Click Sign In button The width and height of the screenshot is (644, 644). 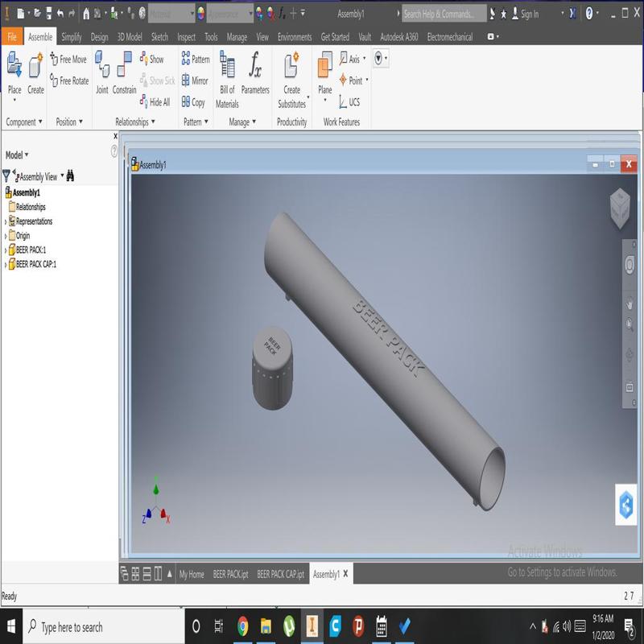(526, 14)
